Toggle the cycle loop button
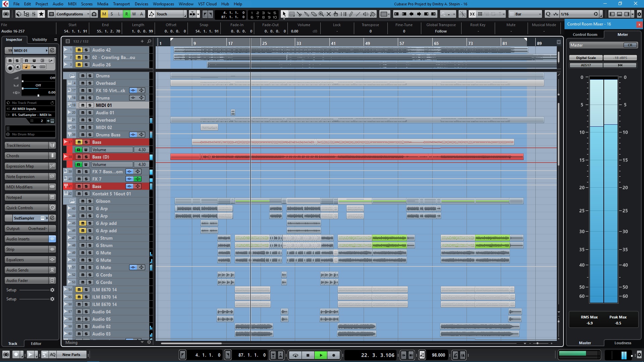The height and width of the screenshot is (362, 644). pyautogui.click(x=295, y=355)
